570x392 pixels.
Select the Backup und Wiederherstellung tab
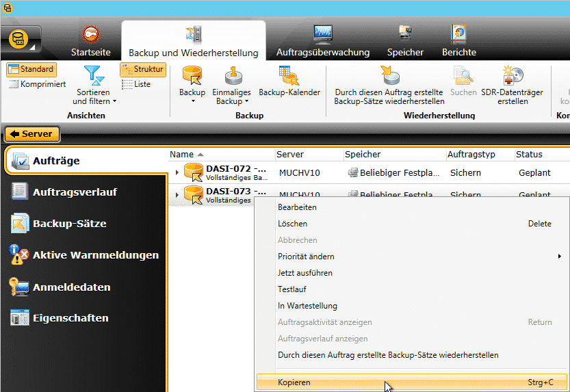click(194, 41)
